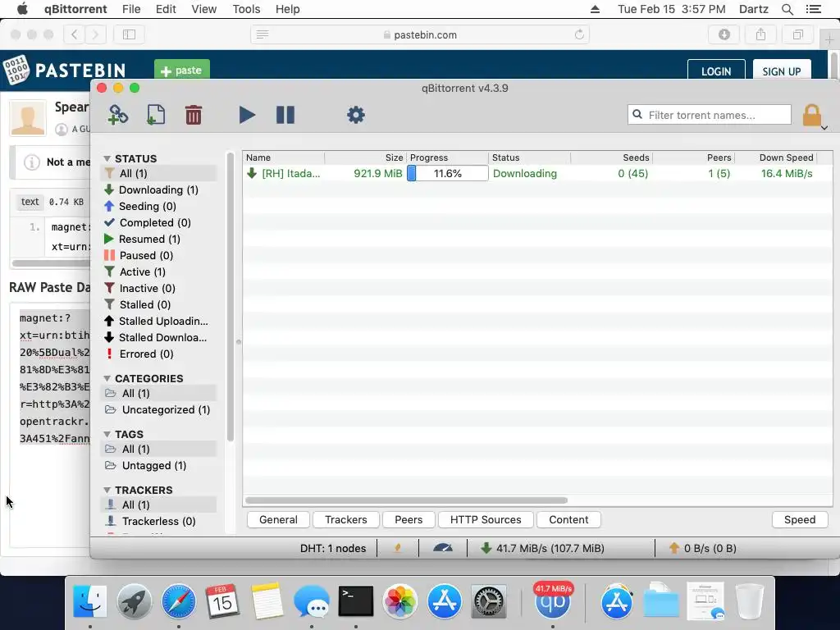Open the Tools menu in menu bar
Image resolution: width=840 pixels, height=630 pixels.
(x=246, y=9)
